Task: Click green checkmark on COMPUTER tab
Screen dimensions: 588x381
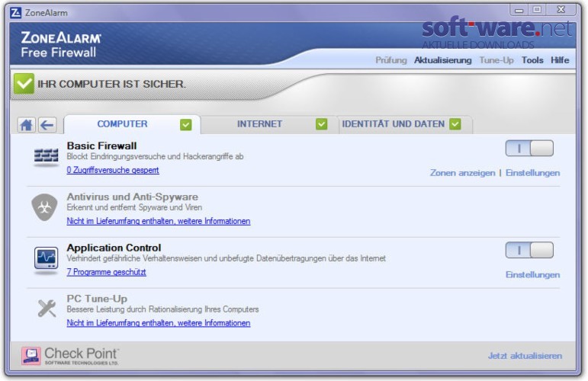Action: [x=185, y=124]
